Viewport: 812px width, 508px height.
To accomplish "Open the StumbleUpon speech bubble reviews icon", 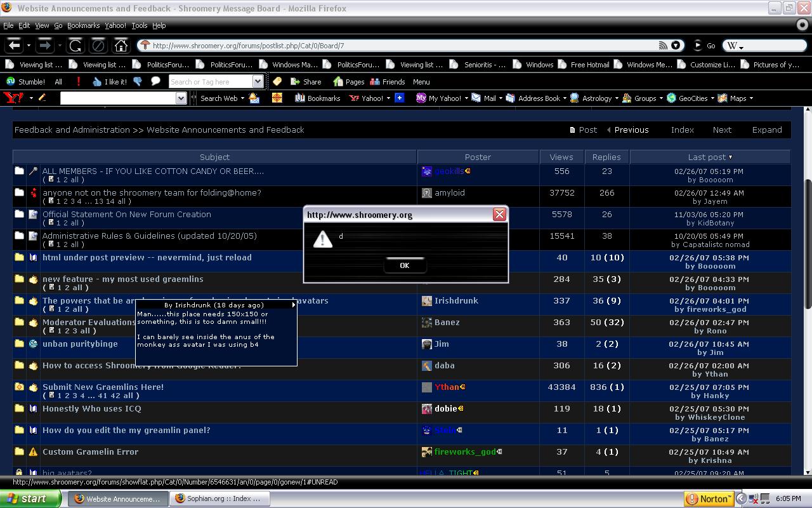I will pyautogui.click(x=155, y=82).
